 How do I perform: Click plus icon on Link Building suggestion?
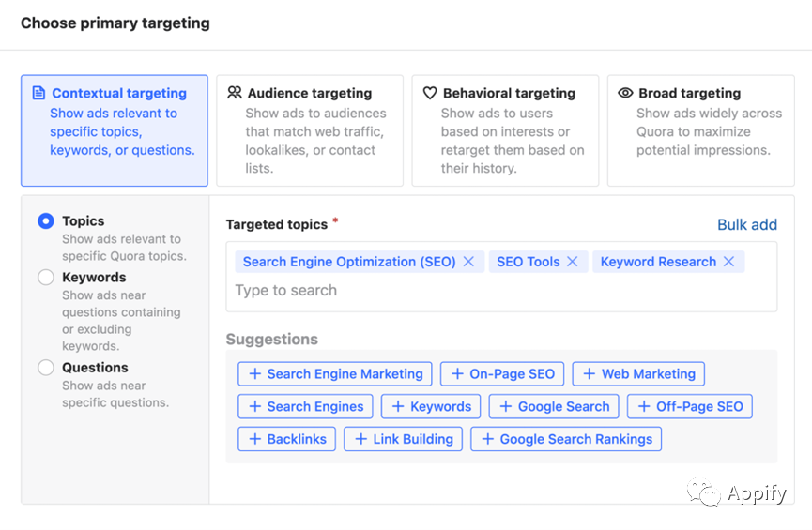[361, 439]
